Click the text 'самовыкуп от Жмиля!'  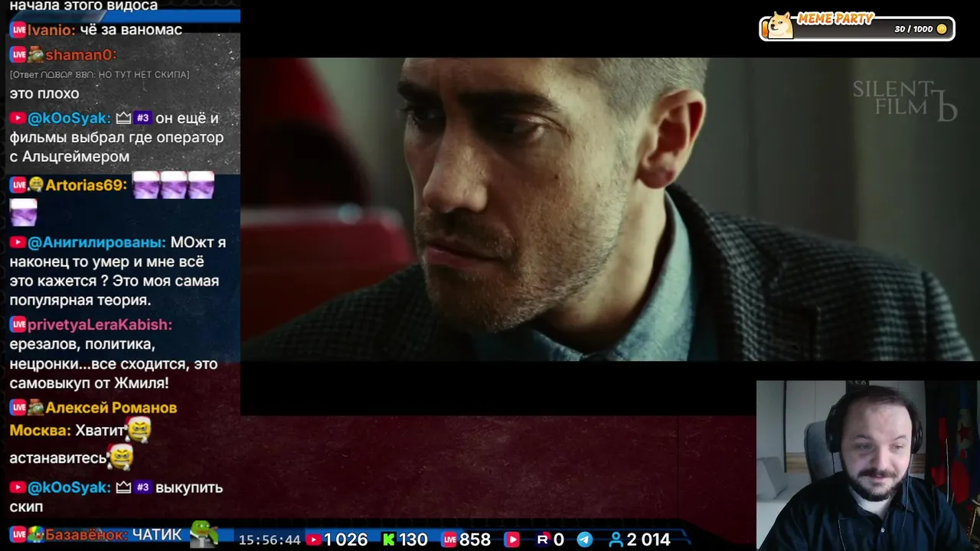pyautogui.click(x=89, y=383)
